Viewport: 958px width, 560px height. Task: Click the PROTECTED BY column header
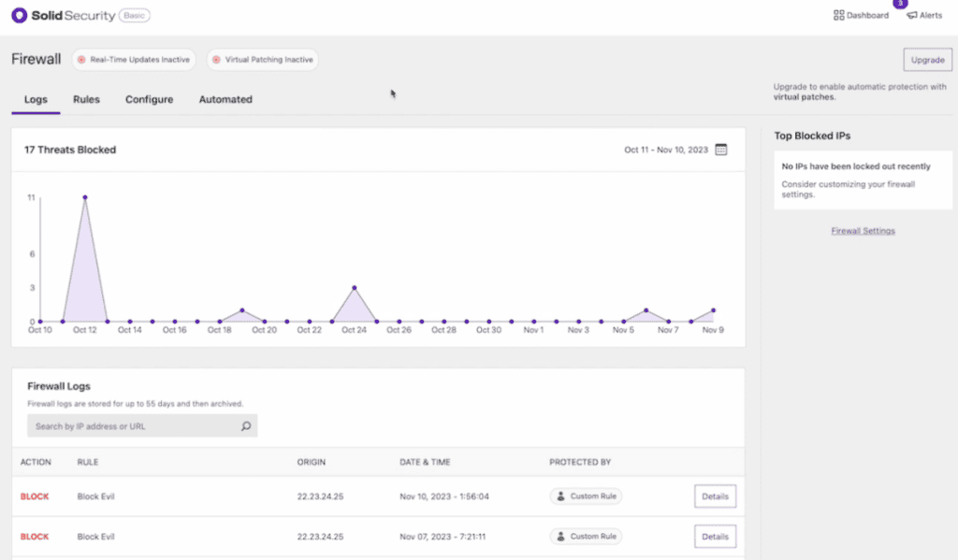click(580, 462)
